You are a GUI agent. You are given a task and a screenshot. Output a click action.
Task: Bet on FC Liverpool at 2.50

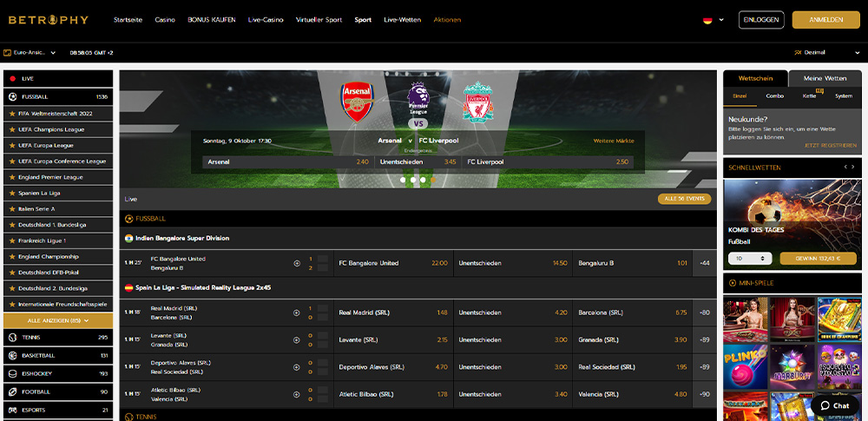coord(548,162)
